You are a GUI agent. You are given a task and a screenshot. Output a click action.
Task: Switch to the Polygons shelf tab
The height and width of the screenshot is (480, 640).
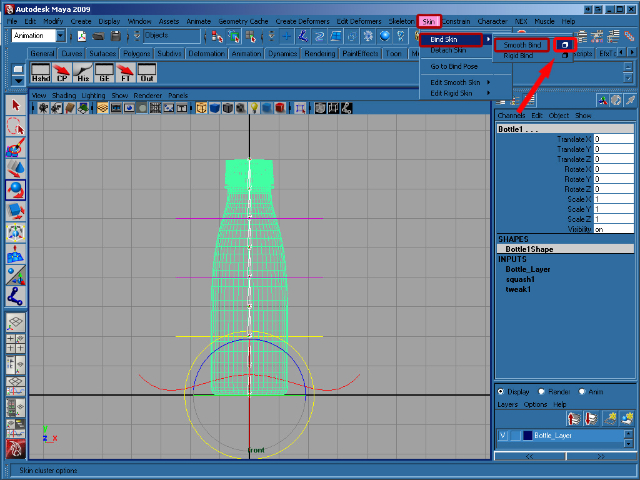(137, 53)
